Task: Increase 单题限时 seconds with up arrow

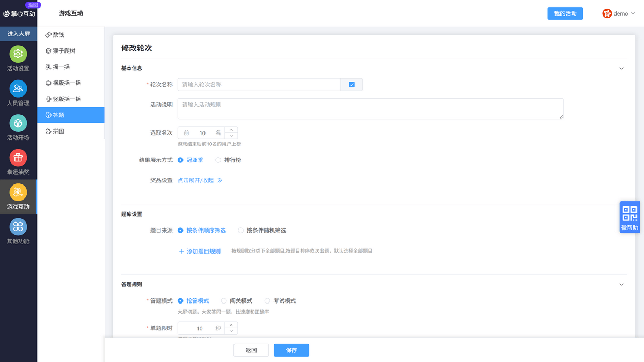Action: tap(231, 325)
